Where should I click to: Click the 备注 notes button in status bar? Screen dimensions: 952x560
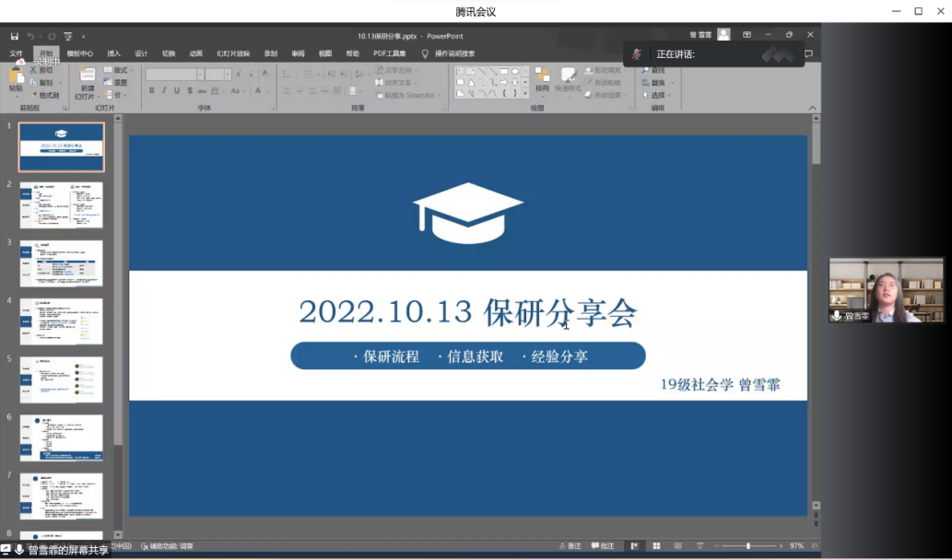pyautogui.click(x=570, y=546)
